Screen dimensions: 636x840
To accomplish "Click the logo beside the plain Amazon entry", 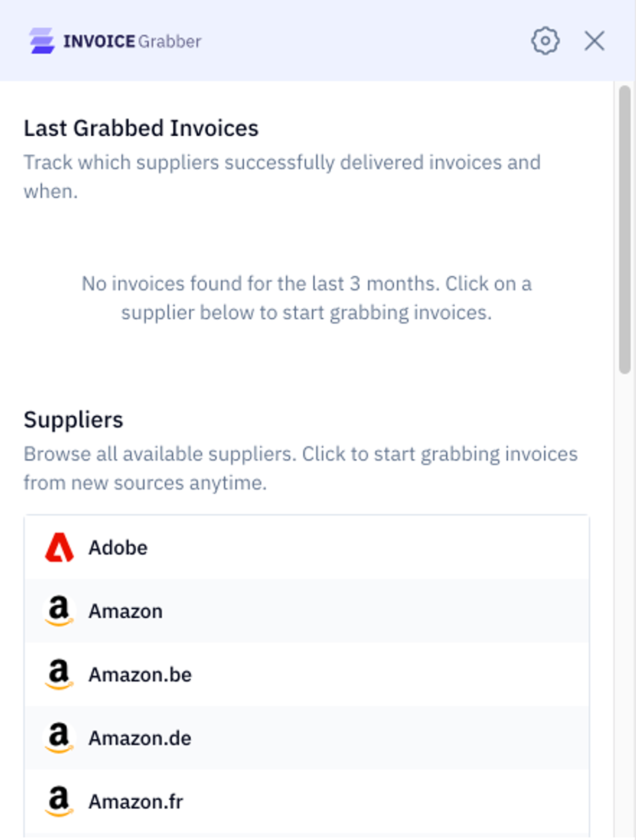I will (x=59, y=611).
